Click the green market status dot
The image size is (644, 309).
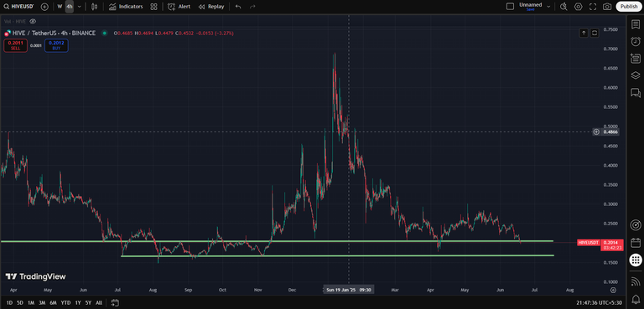104,33
